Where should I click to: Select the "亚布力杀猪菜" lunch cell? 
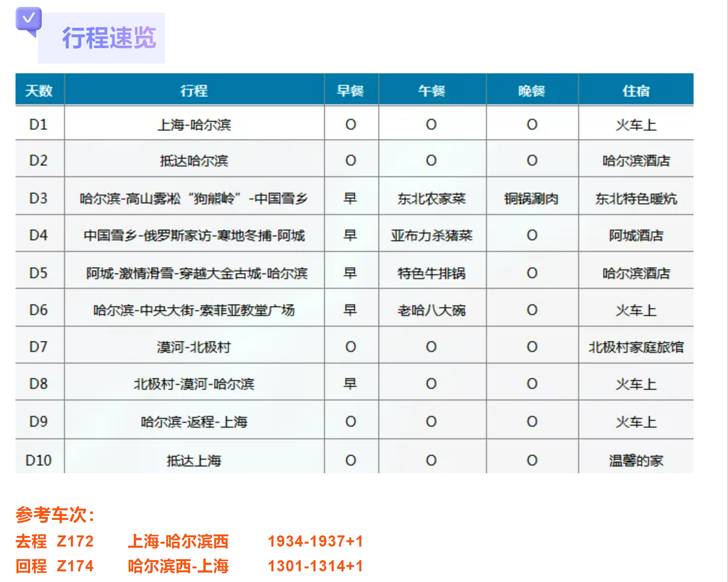tap(431, 235)
